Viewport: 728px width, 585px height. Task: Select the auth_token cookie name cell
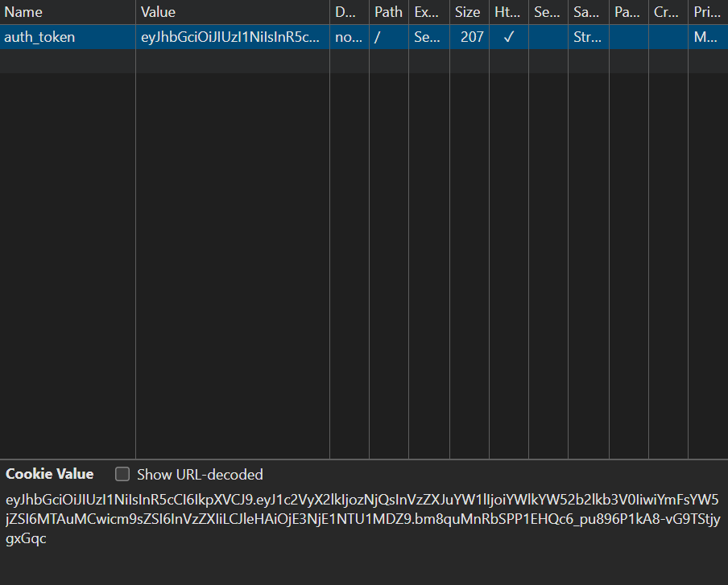(x=40, y=37)
